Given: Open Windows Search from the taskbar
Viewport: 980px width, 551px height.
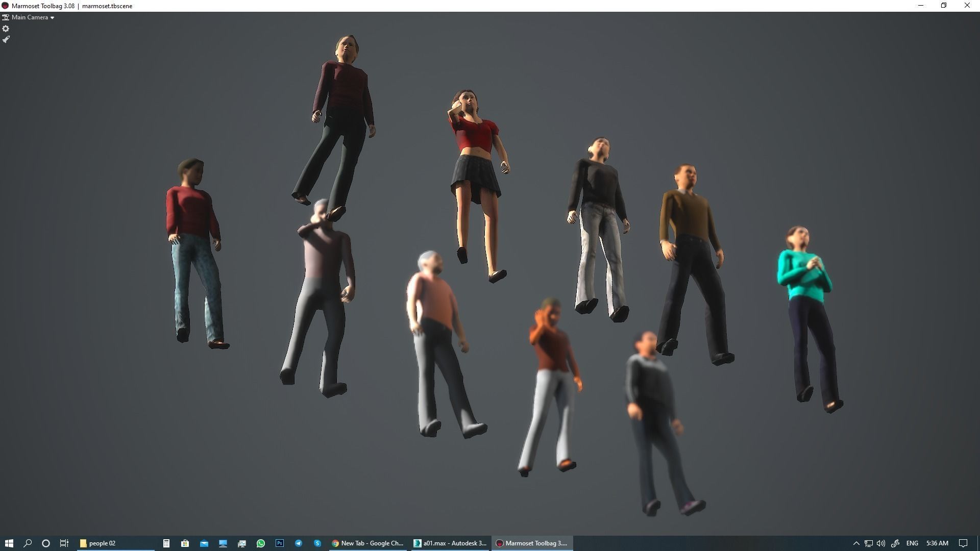Looking at the screenshot, I should [28, 543].
